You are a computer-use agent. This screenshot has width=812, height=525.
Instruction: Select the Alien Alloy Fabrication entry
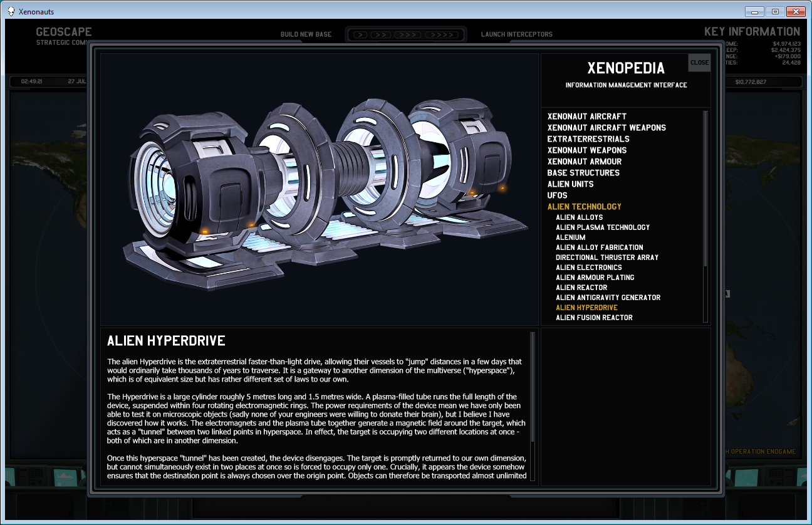pos(599,247)
